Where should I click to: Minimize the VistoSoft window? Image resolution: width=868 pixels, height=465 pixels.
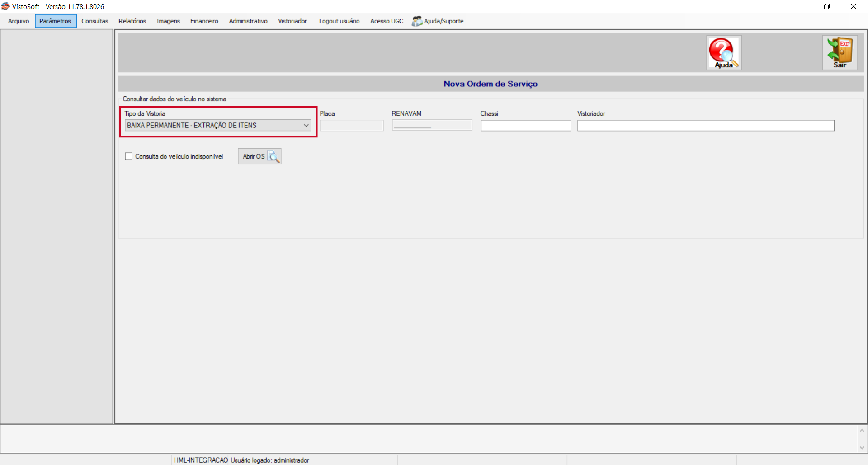[801, 6]
